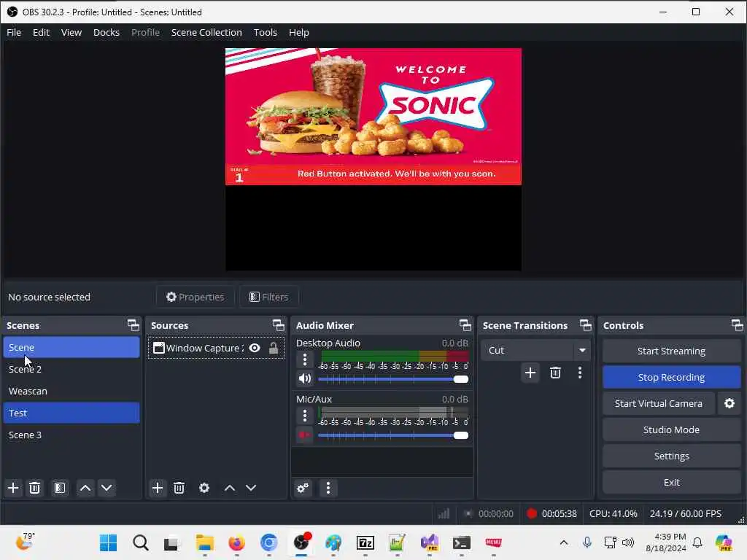The width and height of the screenshot is (747, 560).
Task: Unmute Mic/Aux speaker button
Action: coord(305,435)
